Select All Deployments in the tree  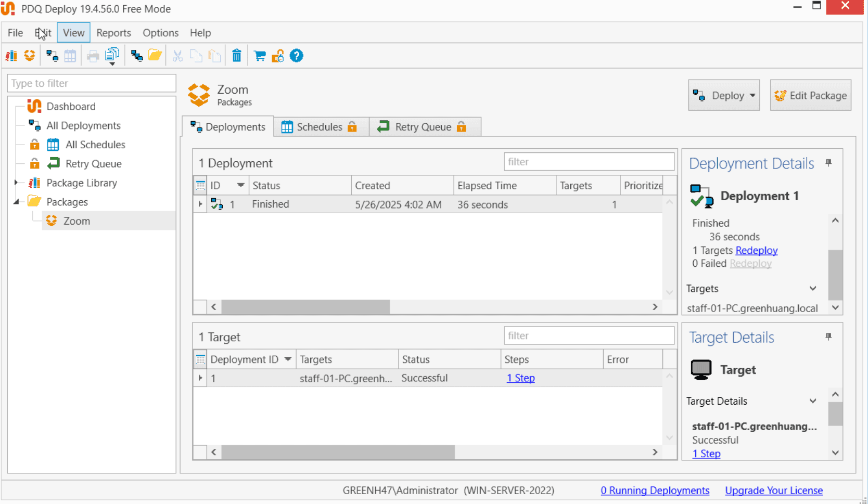pyautogui.click(x=83, y=126)
